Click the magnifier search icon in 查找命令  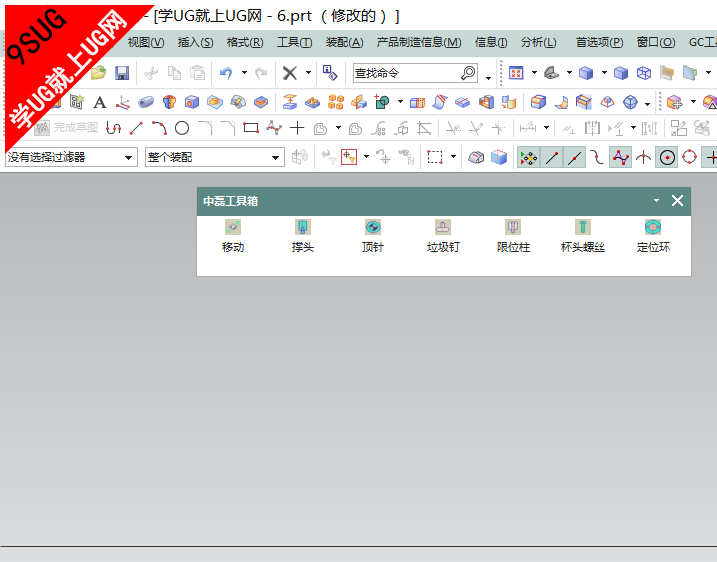(468, 73)
